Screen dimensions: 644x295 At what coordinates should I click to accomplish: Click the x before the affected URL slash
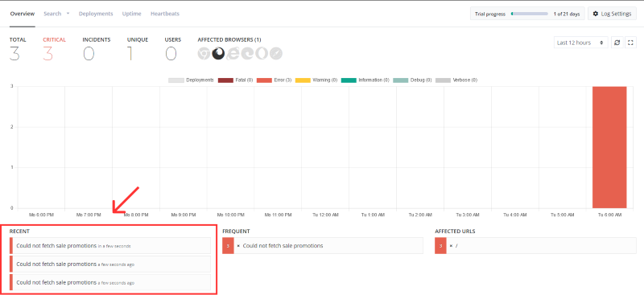click(x=451, y=246)
